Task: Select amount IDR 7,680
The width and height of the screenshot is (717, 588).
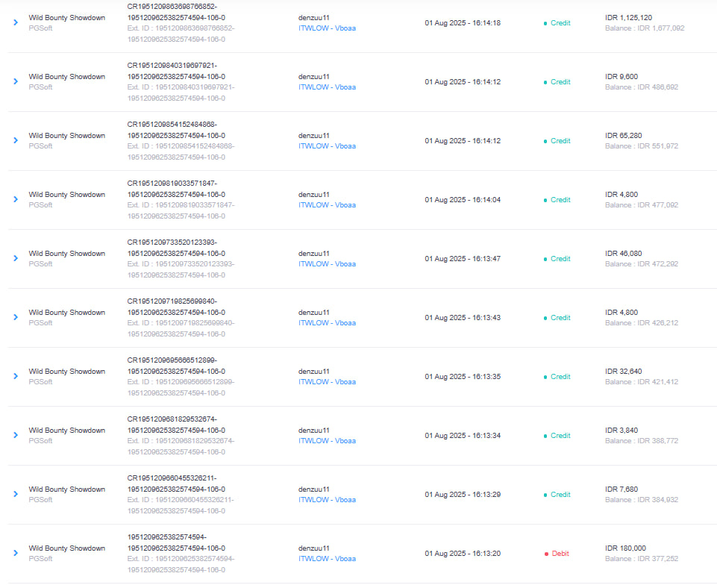Action: [x=621, y=490]
